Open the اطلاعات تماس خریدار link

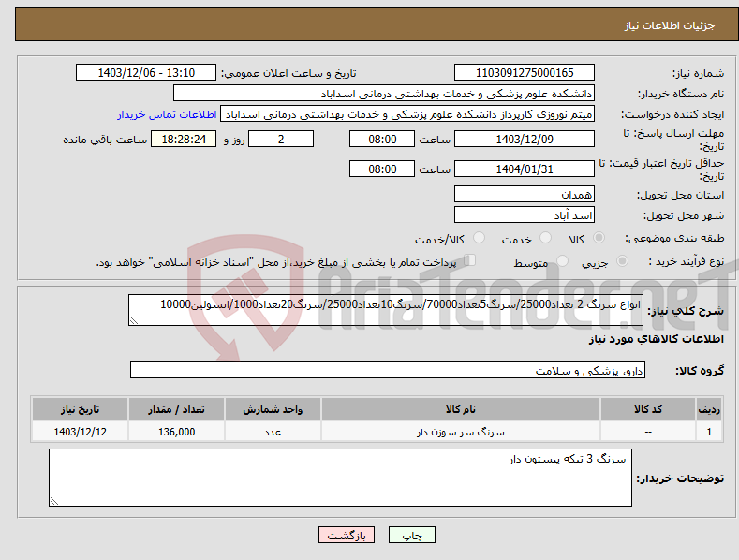tap(167, 114)
